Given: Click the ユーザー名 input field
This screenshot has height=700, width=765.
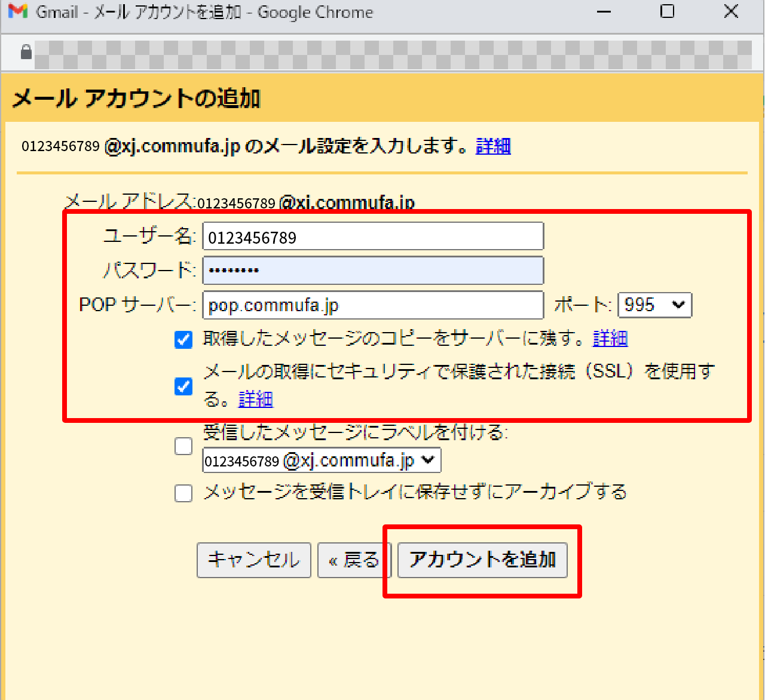Looking at the screenshot, I should pyautogui.click(x=373, y=237).
